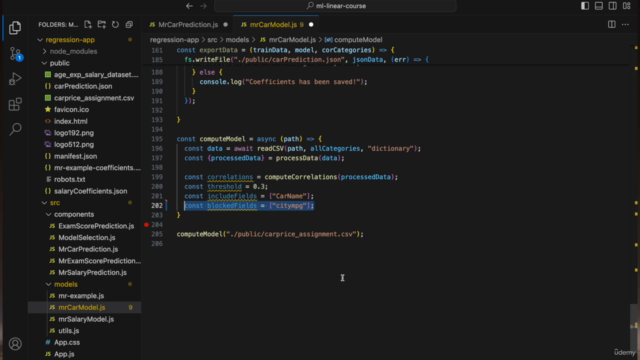Open the Run and Debug view
This screenshot has width=640, height=360.
coord(15,79)
